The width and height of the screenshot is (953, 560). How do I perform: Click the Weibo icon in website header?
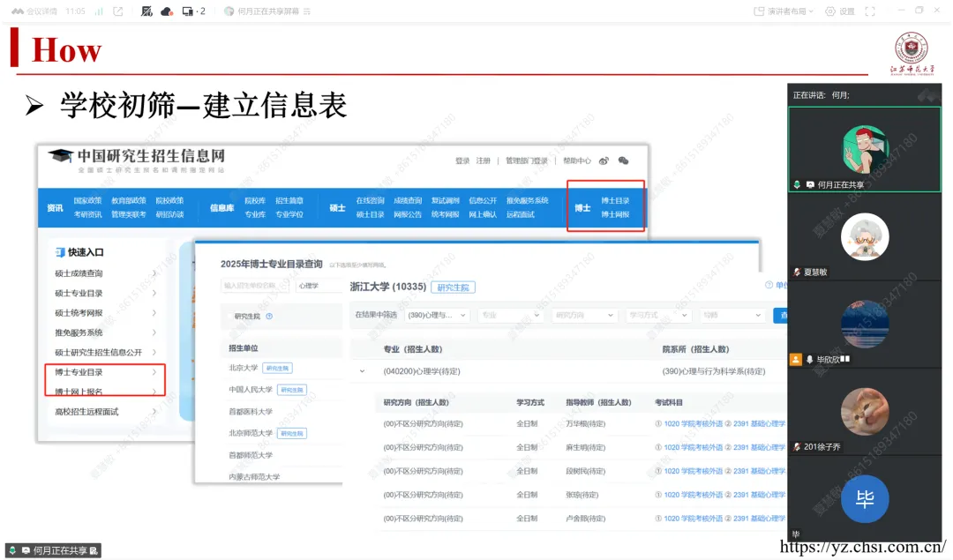click(604, 161)
